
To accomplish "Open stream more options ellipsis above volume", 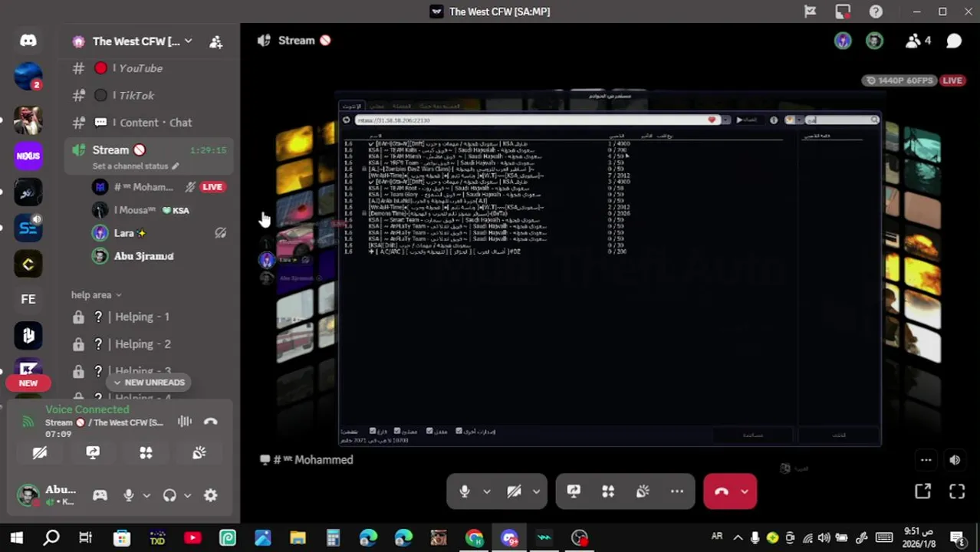I will tap(926, 460).
